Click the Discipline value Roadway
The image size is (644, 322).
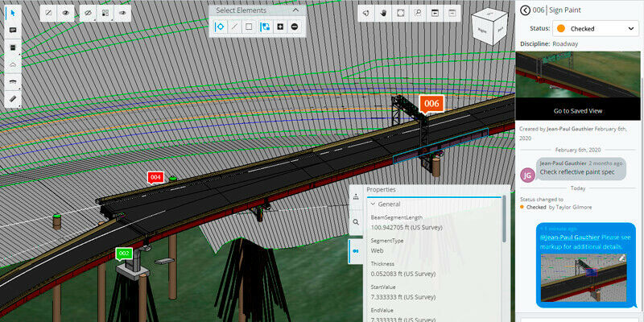tap(565, 43)
